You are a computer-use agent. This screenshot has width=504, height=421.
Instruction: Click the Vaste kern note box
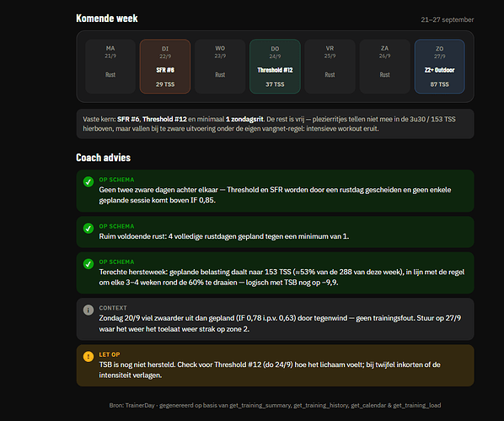(275, 124)
